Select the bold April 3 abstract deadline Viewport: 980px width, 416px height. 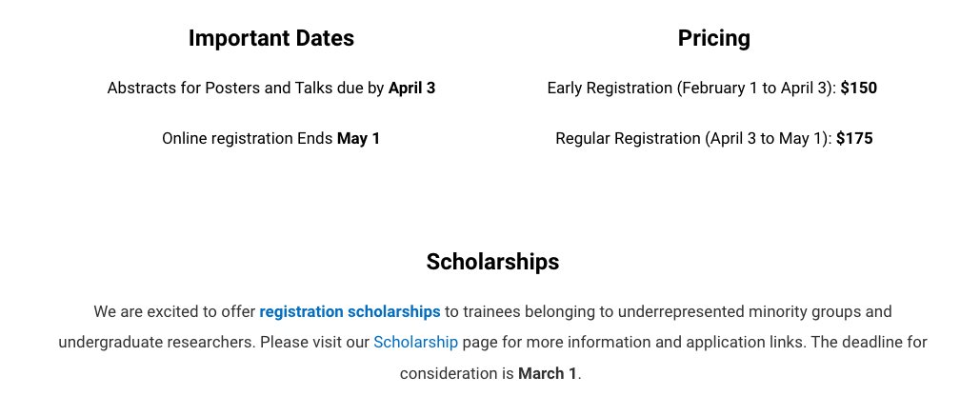point(411,89)
